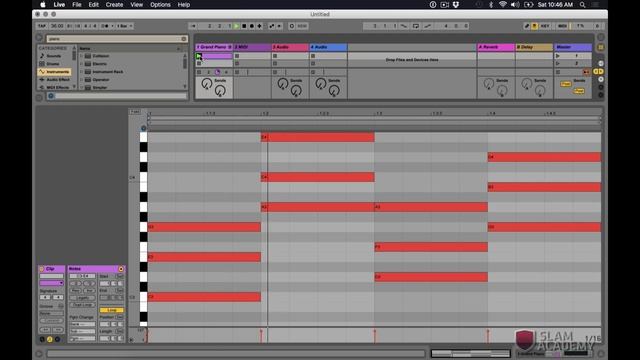Click the Notes box toggle icon

[121, 269]
